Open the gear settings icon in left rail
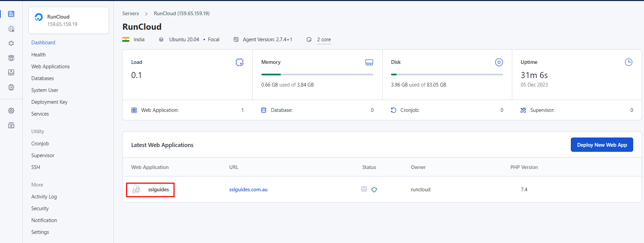 click(x=11, y=111)
